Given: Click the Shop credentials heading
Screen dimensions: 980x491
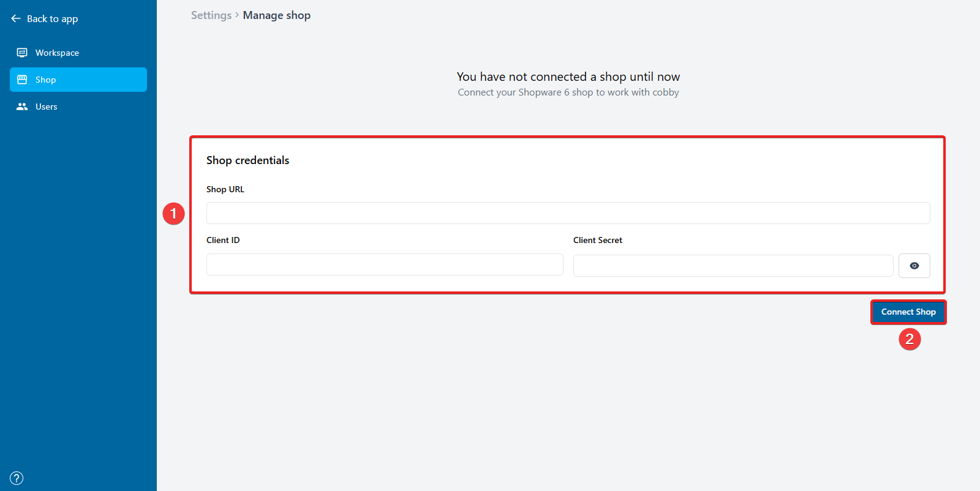Looking at the screenshot, I should [247, 160].
